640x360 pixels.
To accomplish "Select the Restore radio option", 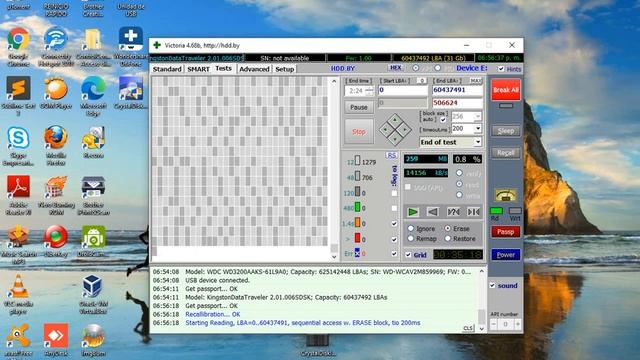I will 448,238.
